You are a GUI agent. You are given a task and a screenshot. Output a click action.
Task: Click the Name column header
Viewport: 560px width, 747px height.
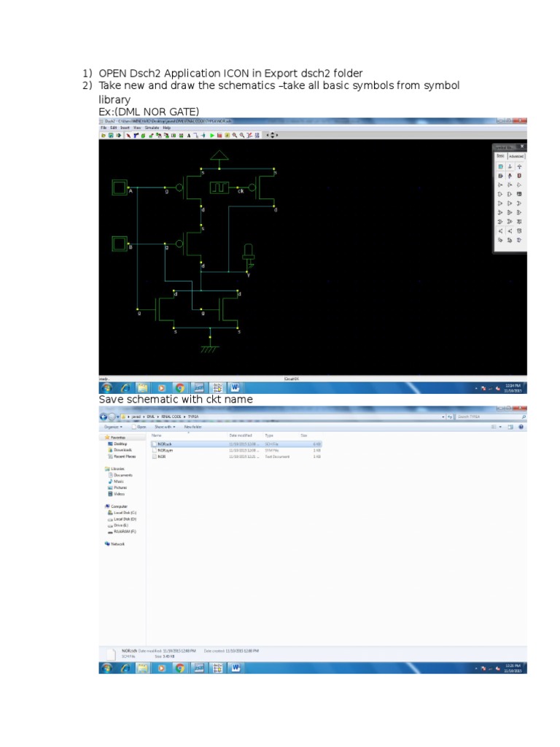[x=156, y=436]
